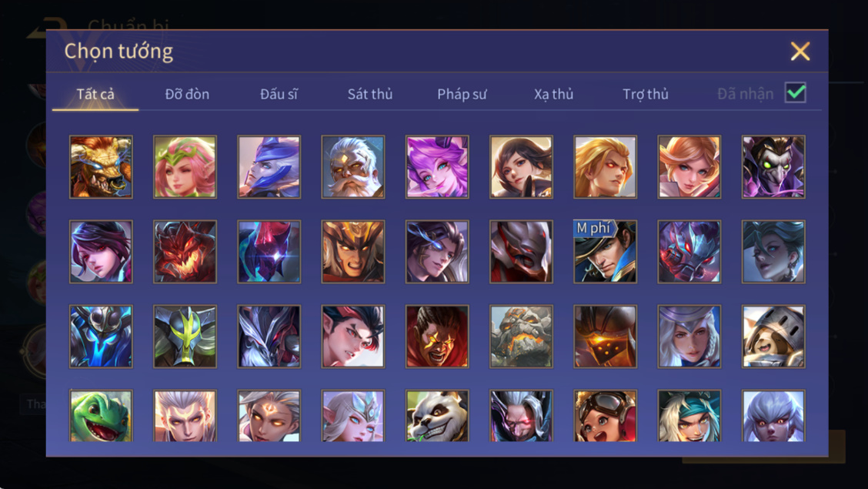Filter by the 'Xạ thủ' tab
Image resolution: width=868 pixels, height=489 pixels.
pos(553,94)
